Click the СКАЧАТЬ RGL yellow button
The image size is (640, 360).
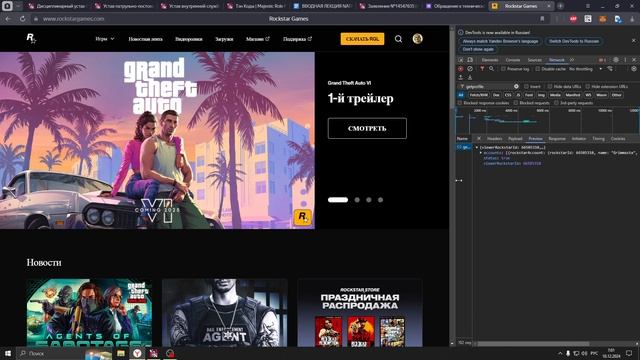[362, 39]
